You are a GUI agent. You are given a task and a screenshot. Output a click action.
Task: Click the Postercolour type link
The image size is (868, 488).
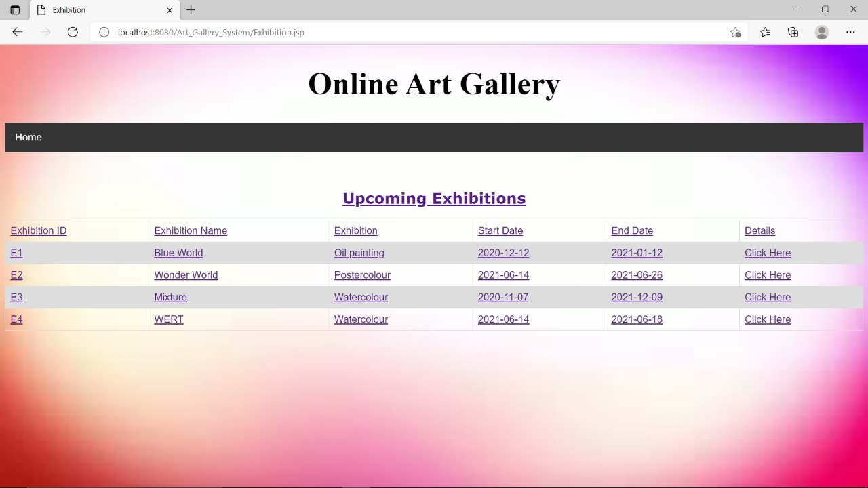(x=362, y=275)
